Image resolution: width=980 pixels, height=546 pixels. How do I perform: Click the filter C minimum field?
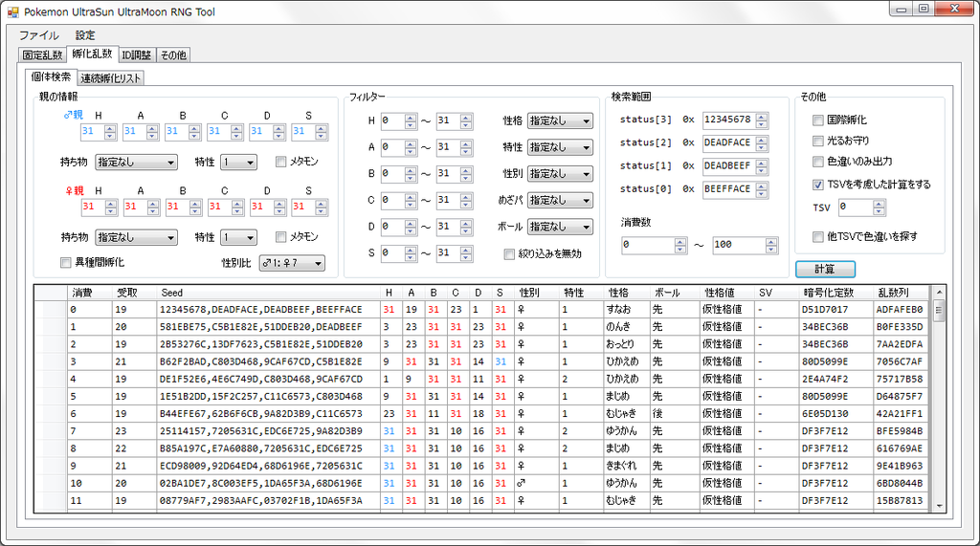point(392,200)
